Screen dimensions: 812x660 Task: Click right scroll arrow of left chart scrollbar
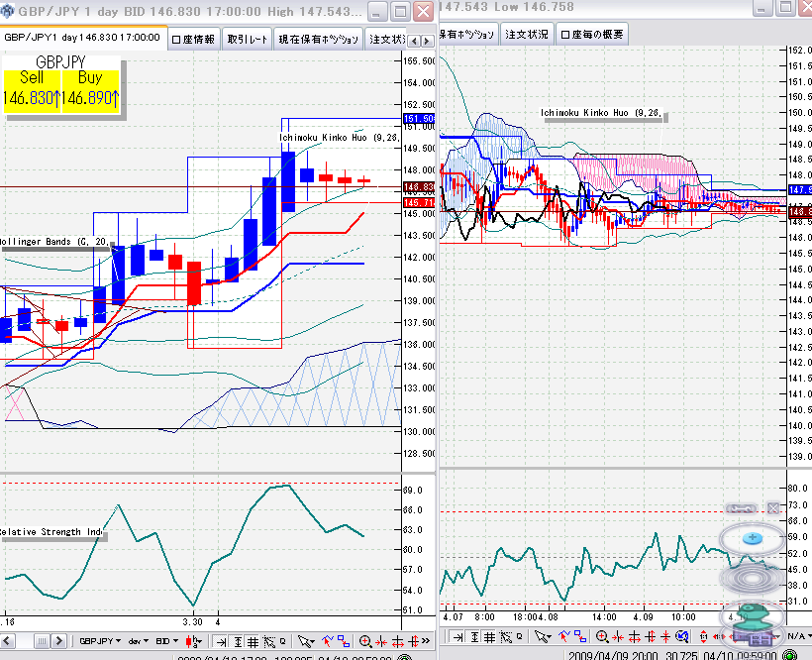[59, 641]
